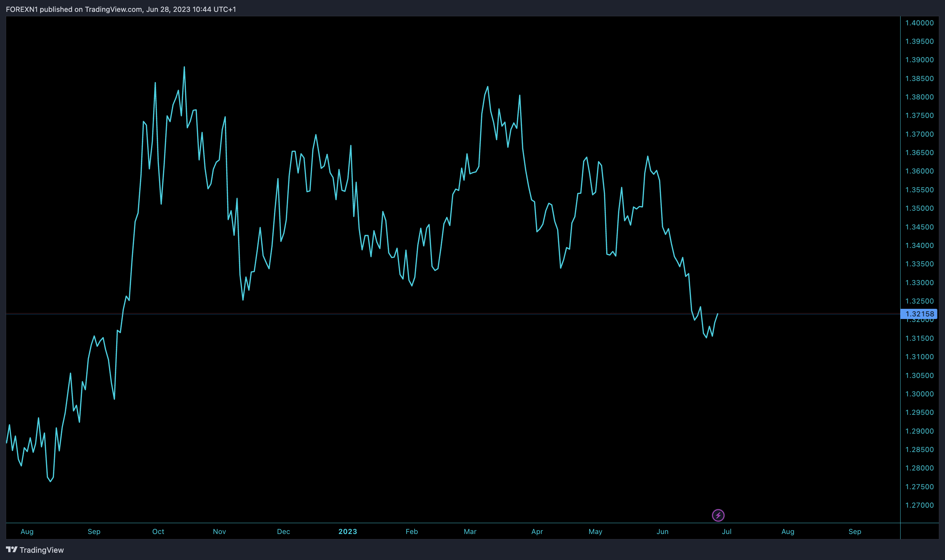This screenshot has height=560, width=945.
Task: Click the 1.31500 price axis label
Action: pos(919,338)
